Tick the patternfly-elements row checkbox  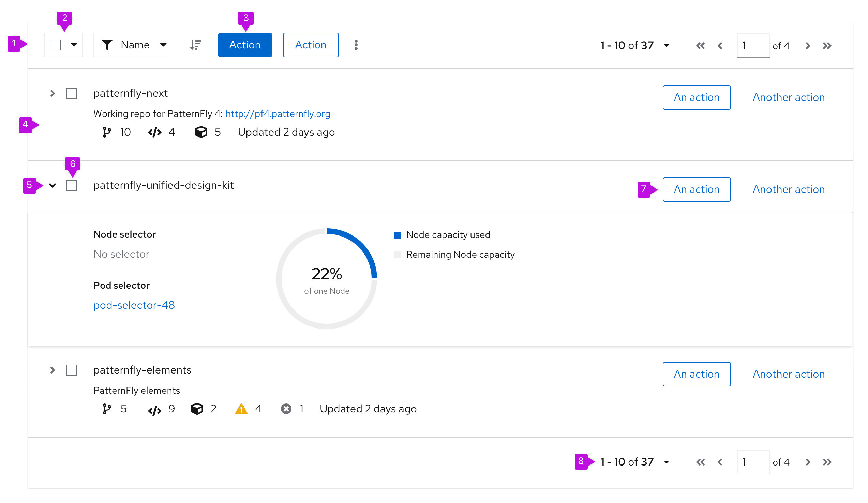click(72, 370)
